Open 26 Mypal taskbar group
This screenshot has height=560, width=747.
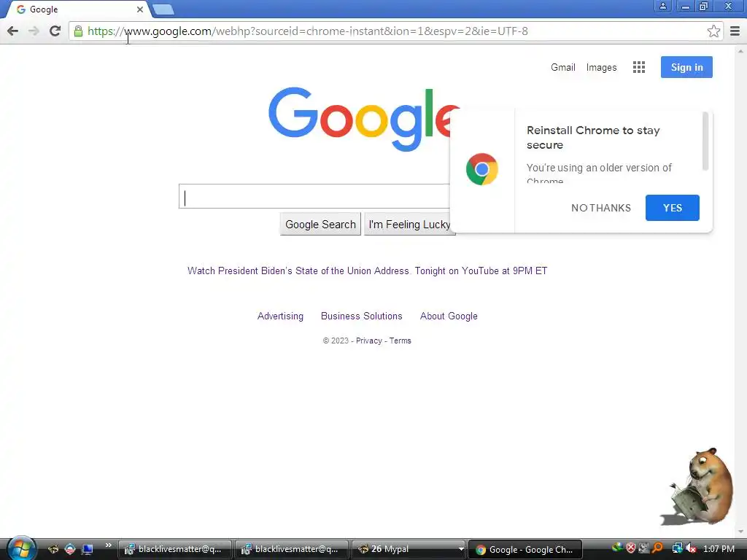(x=409, y=549)
